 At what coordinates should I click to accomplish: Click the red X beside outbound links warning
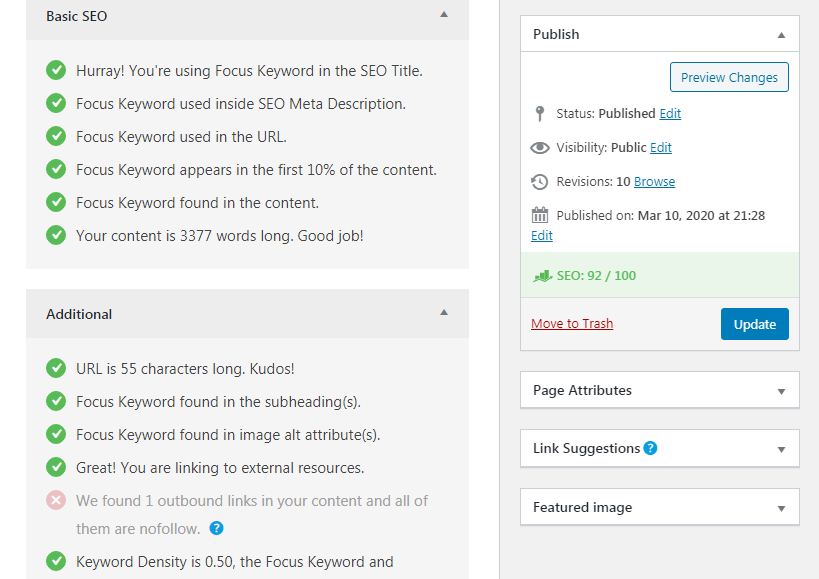click(56, 500)
